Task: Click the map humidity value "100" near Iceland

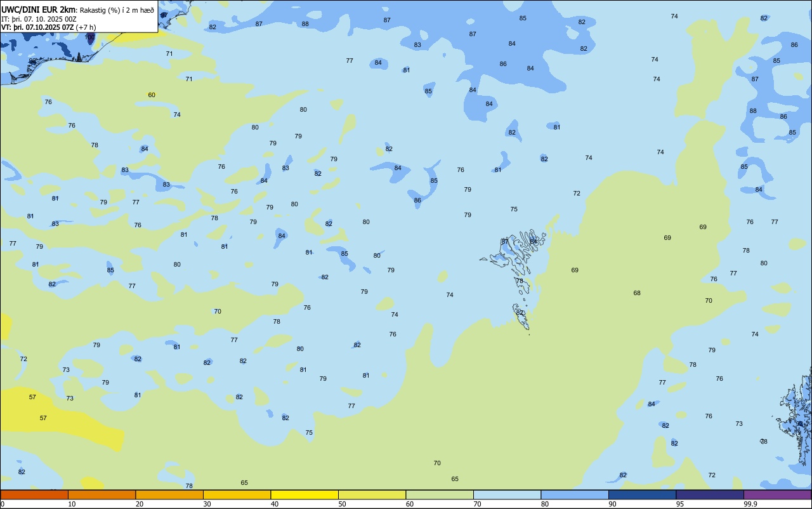Action: (89, 37)
